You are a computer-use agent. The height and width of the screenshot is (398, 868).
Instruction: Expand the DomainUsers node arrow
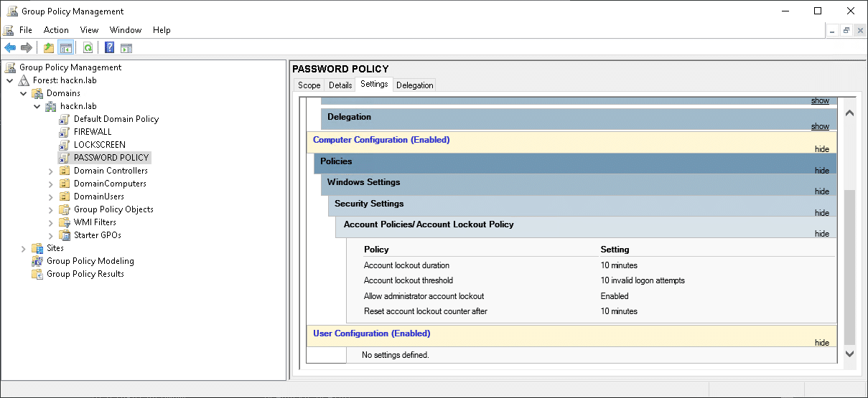click(51, 196)
